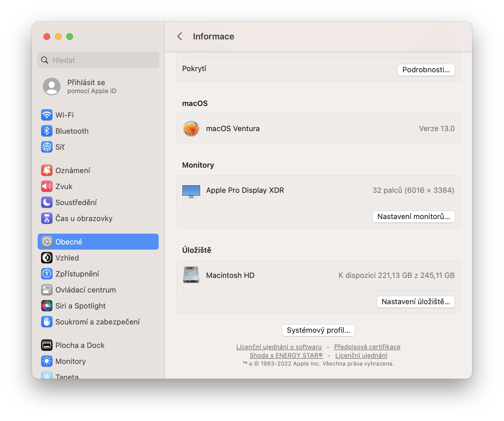Open the Licenční ujednání o softwaru link
The height and width of the screenshot is (421, 504).
click(279, 346)
